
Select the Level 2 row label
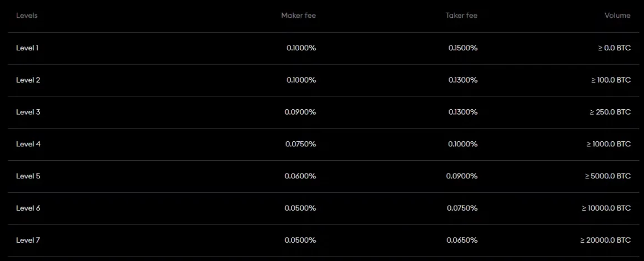[28, 80]
